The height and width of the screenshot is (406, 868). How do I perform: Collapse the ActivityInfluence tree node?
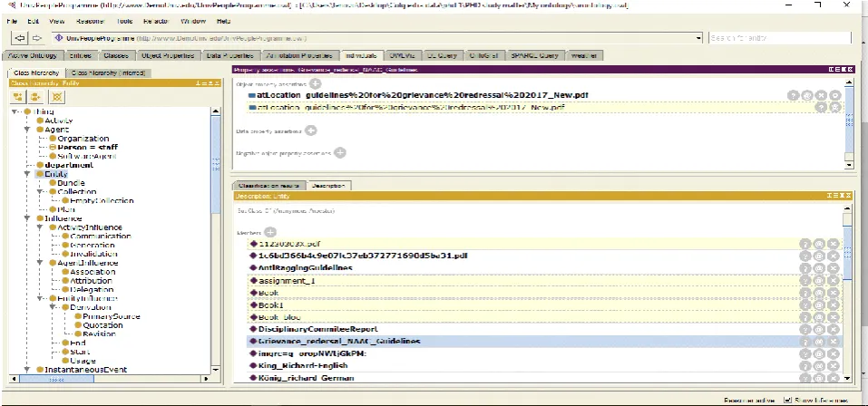coord(40,227)
